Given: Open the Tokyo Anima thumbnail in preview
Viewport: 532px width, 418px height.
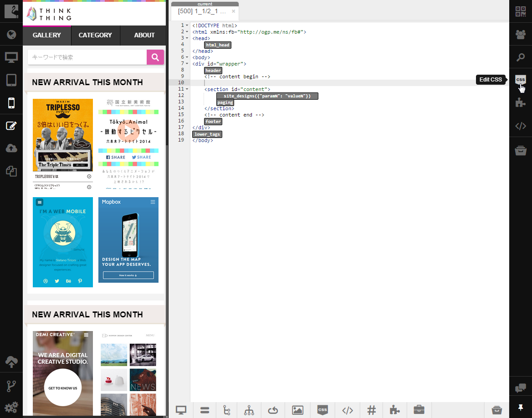Looking at the screenshot, I should (128, 144).
